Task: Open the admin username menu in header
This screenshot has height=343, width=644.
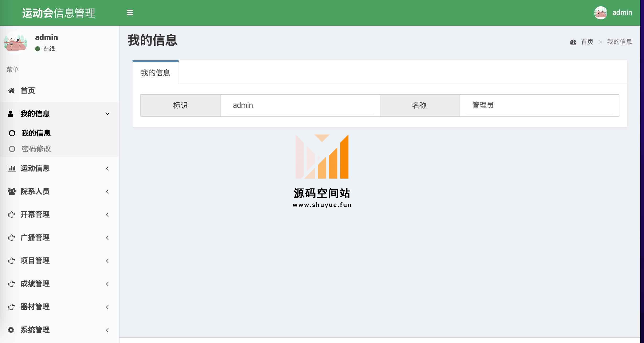Action: pos(622,13)
